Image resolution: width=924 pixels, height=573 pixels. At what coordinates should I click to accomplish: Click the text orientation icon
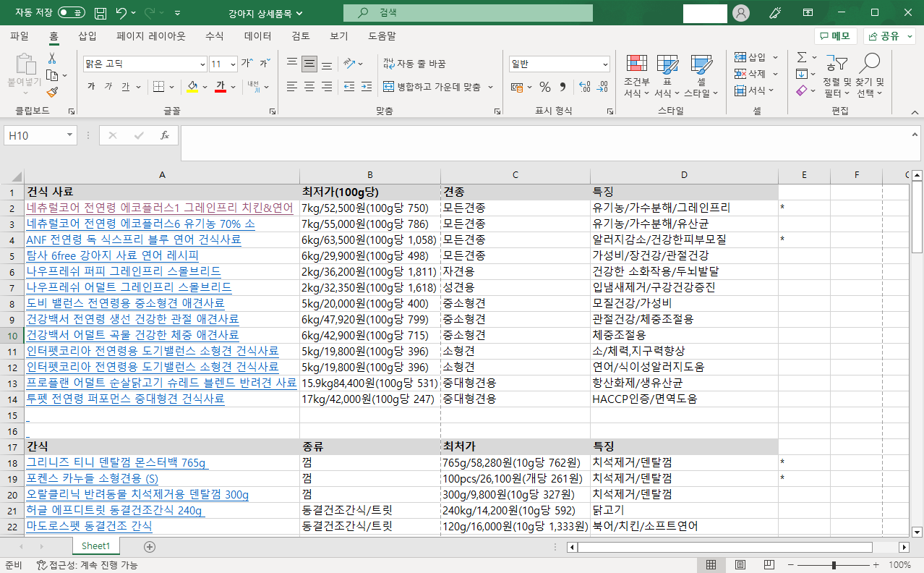(349, 64)
